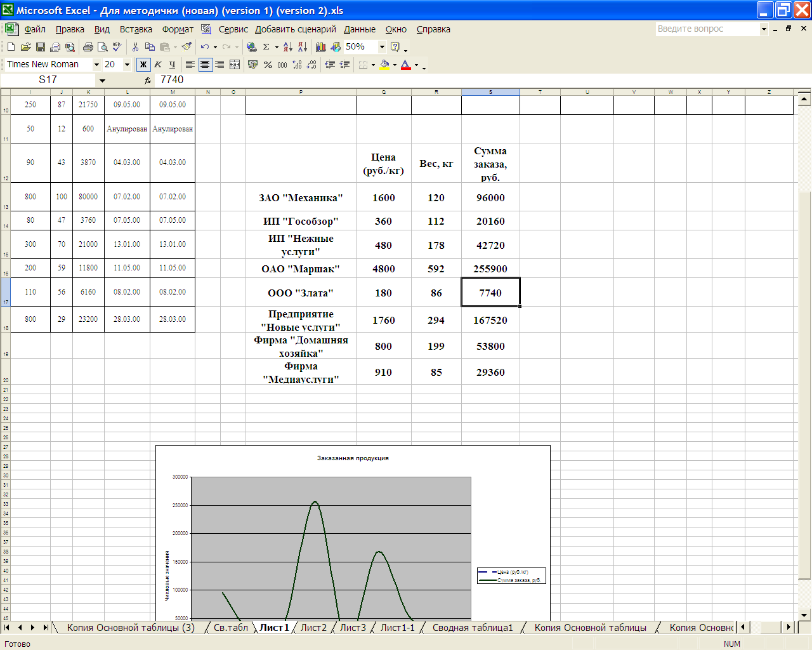Open the Сводная таблица1 sheet tab
Viewport: 812px width, 650px height.
pos(473,627)
